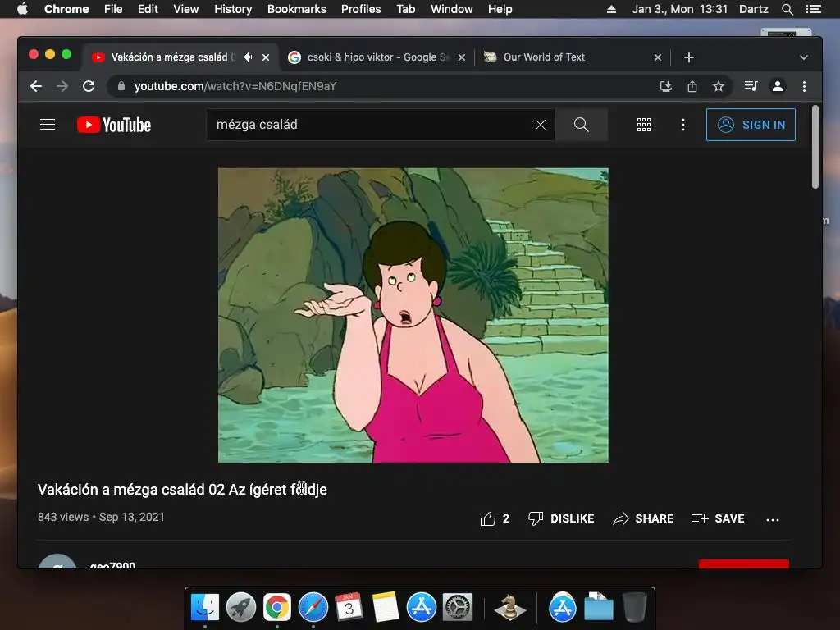Screen dimensions: 840x630
Task: Click the menu bar date and time
Action: click(x=680, y=9)
